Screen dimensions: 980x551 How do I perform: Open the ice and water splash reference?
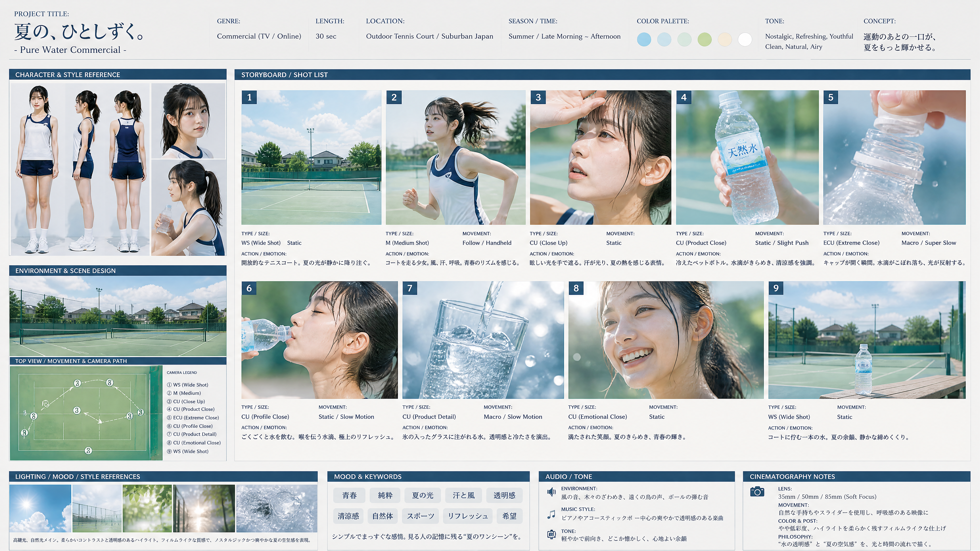tap(277, 508)
